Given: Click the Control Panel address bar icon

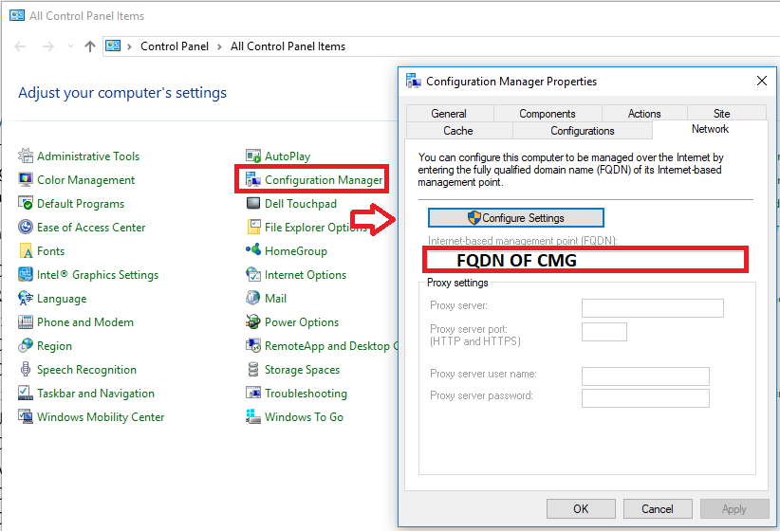Looking at the screenshot, I should click(113, 46).
